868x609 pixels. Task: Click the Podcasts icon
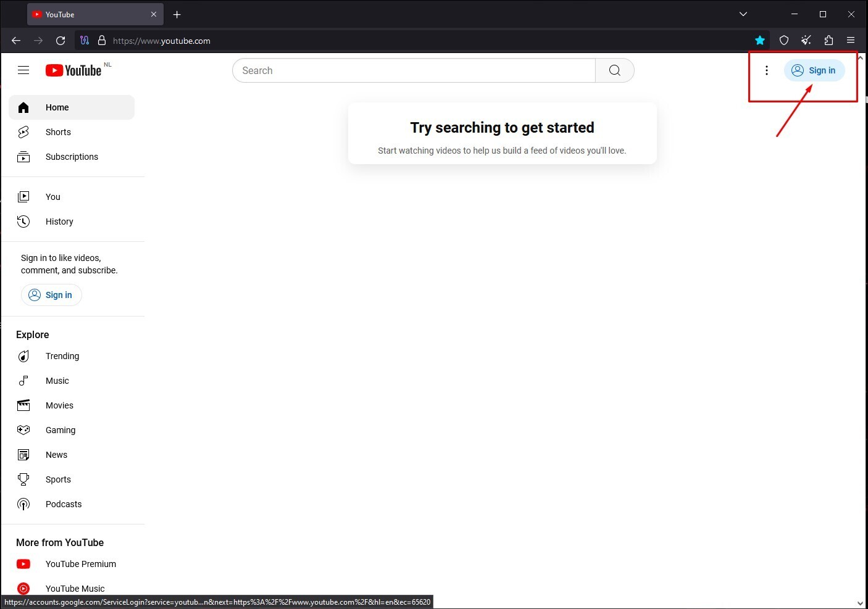(x=23, y=504)
